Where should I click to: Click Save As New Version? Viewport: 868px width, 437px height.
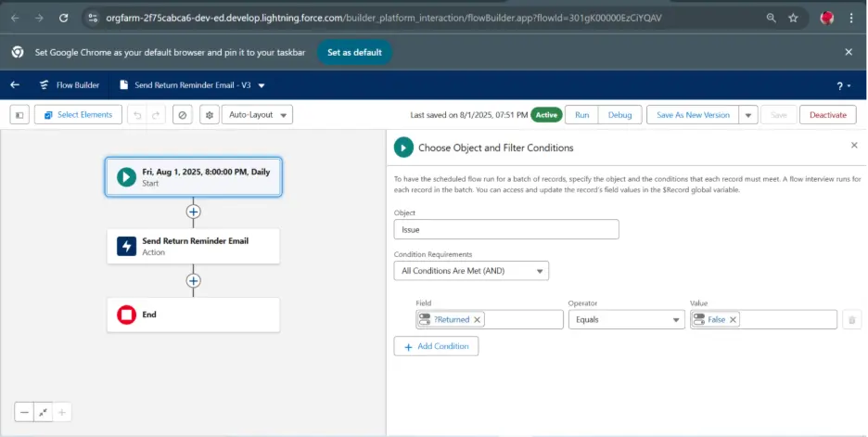pyautogui.click(x=693, y=115)
